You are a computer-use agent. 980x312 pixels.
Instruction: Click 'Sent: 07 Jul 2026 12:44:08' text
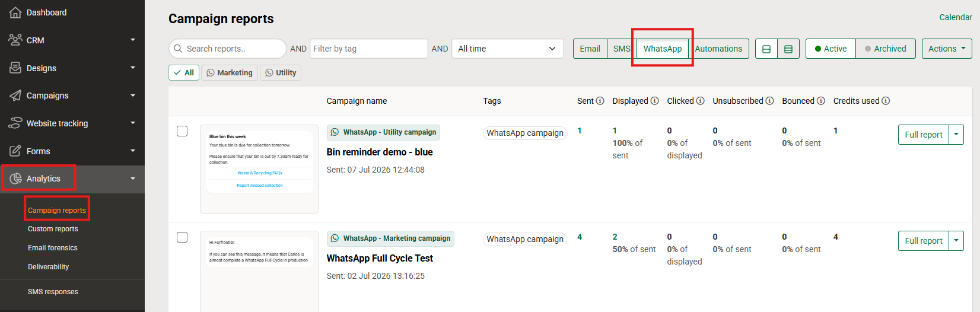[x=376, y=170]
